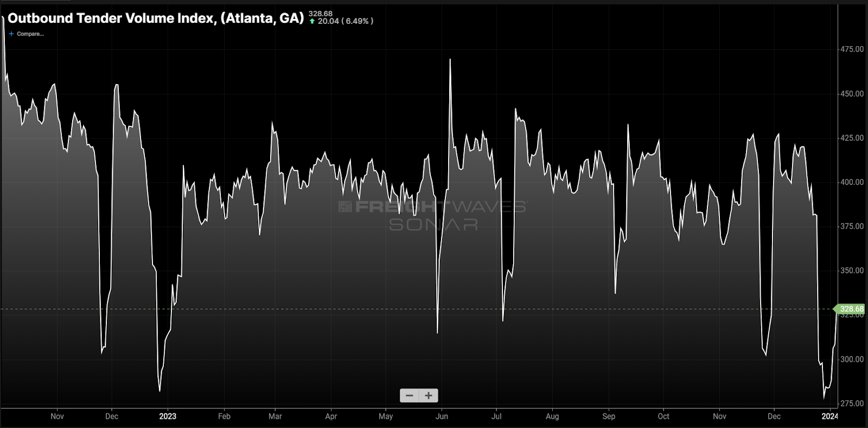Click the Nov label at the axis start
Viewport: 868px width, 428px height.
pos(57,416)
